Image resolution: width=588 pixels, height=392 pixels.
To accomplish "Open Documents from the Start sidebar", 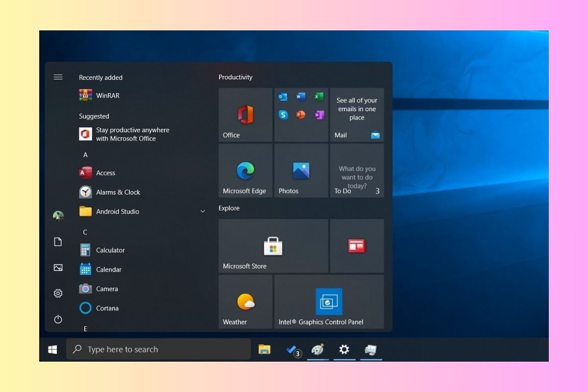I will [58, 242].
